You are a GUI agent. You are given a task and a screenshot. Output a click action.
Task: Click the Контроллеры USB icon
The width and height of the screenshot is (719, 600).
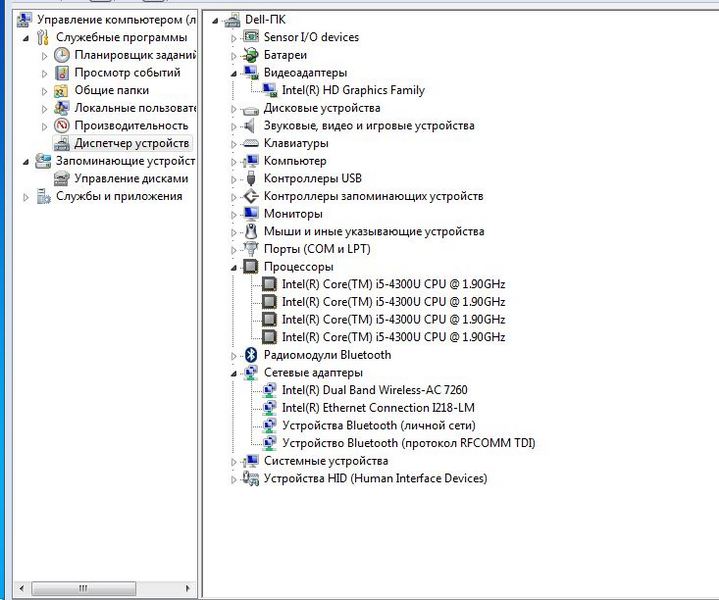coord(251,178)
